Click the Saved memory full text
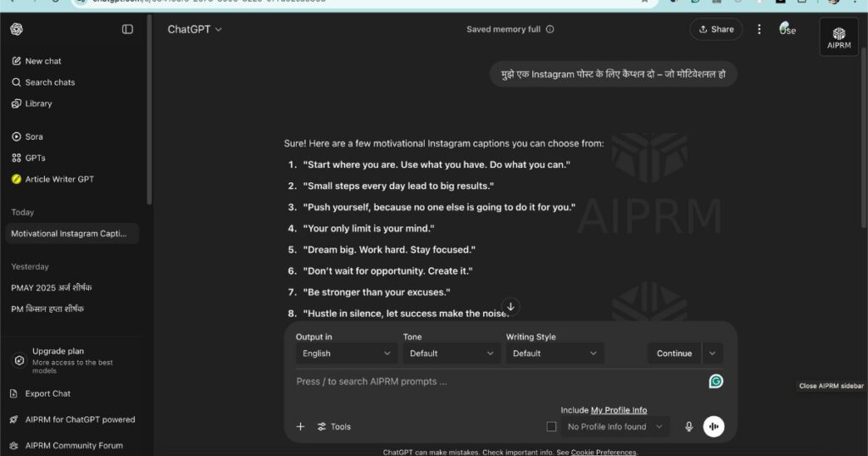The width and height of the screenshot is (868, 456). tap(504, 30)
